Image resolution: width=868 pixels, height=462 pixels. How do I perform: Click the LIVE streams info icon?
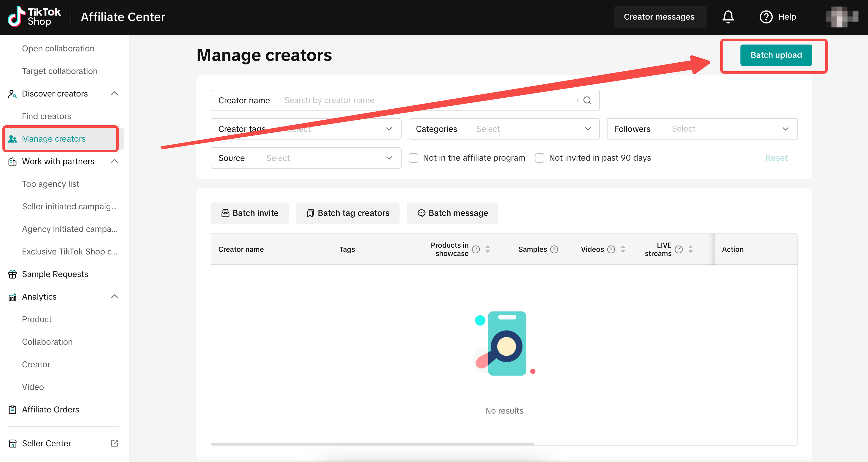679,249
